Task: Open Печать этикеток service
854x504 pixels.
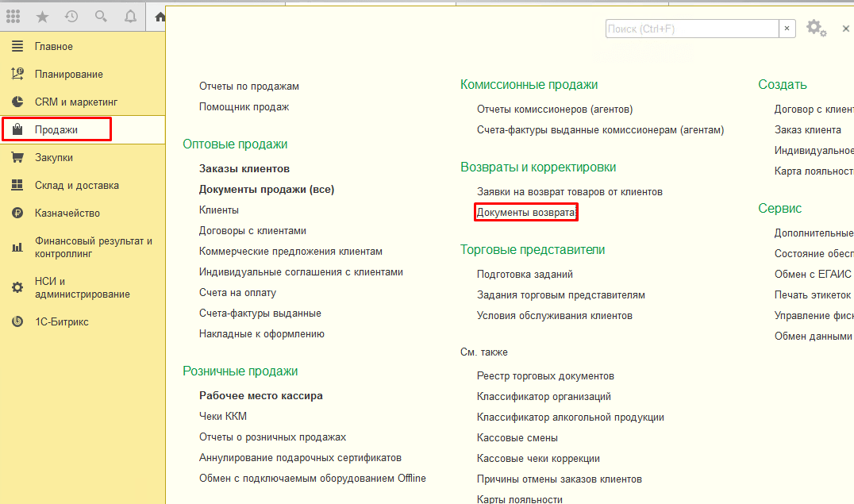Action: click(813, 294)
